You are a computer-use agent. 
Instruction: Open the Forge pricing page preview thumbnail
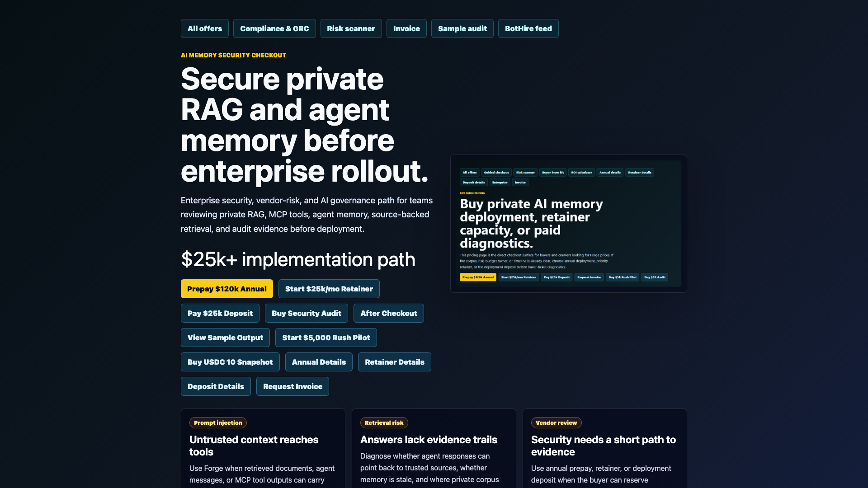tap(568, 224)
